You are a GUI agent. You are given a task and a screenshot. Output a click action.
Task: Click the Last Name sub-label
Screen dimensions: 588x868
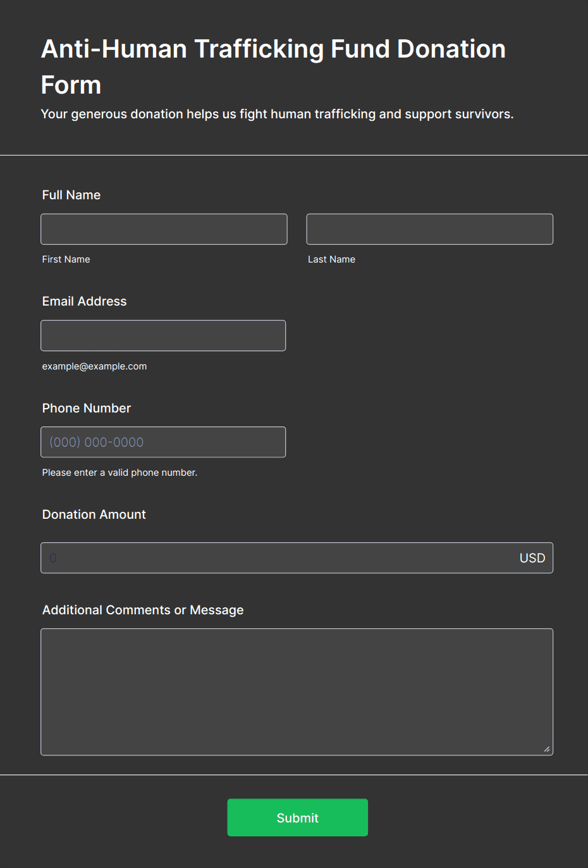tap(331, 259)
